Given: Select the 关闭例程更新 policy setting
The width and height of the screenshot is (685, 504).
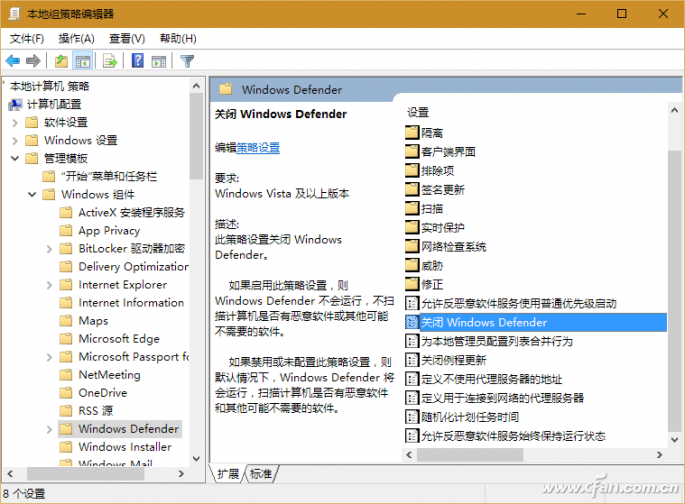Looking at the screenshot, I should click(x=454, y=360).
